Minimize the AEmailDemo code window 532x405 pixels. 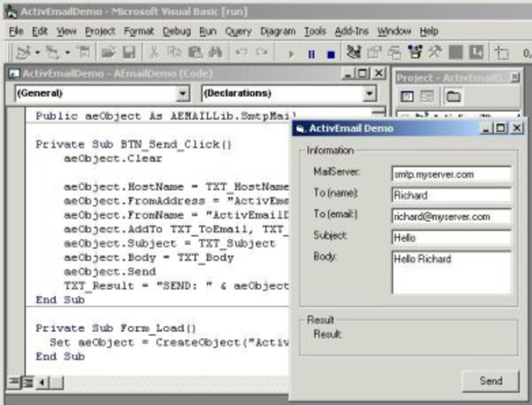[348, 74]
